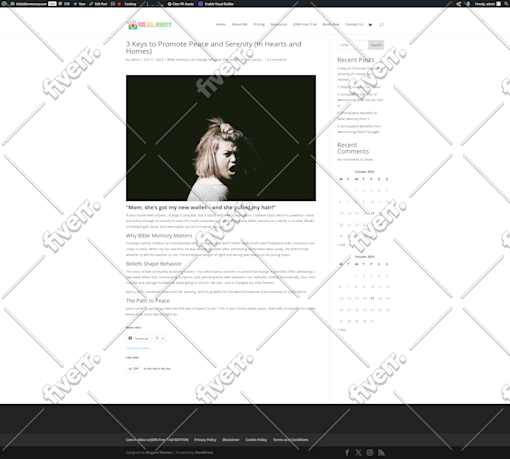Open the Howdy, admin account menu

click(488, 4)
